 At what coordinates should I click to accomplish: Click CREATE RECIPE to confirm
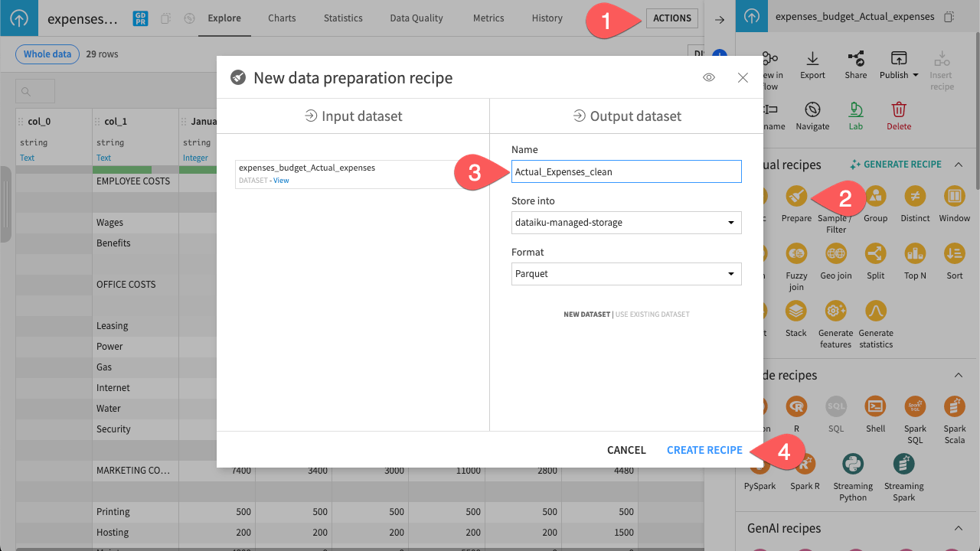click(x=704, y=450)
